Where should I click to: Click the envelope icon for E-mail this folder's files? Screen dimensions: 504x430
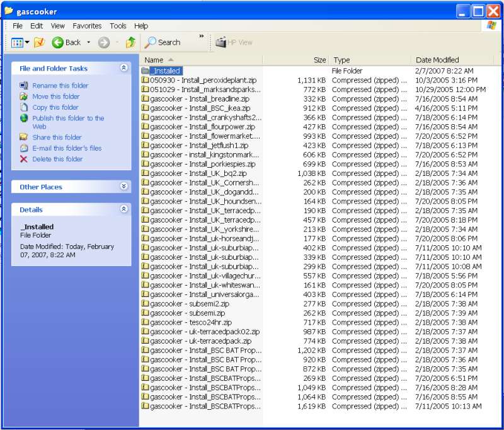(x=24, y=148)
